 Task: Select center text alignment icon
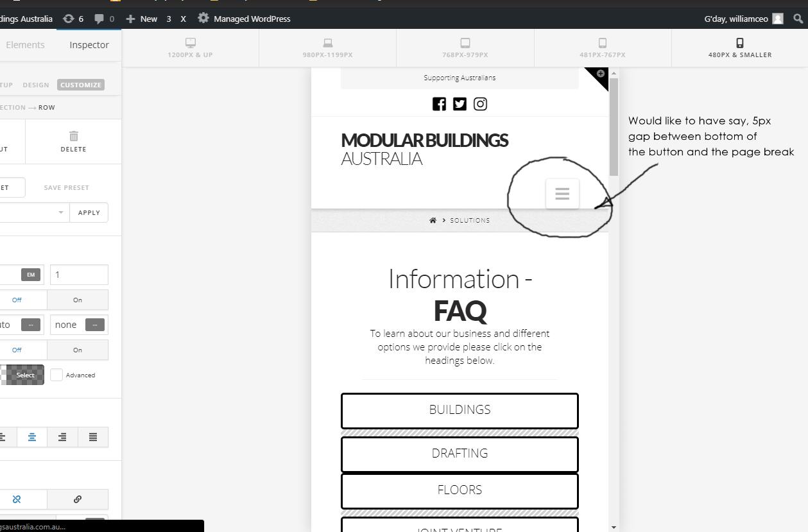pos(31,437)
